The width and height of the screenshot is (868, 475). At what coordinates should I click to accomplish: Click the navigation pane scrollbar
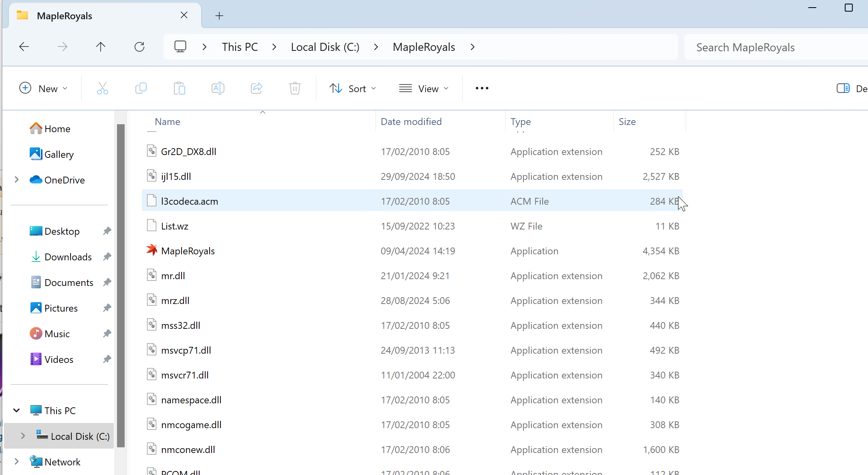(x=121, y=285)
